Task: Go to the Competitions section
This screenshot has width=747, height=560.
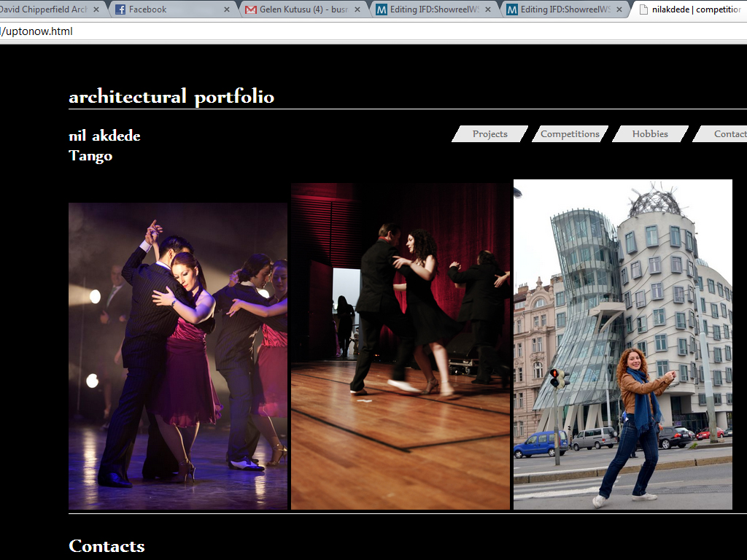Action: [x=570, y=134]
